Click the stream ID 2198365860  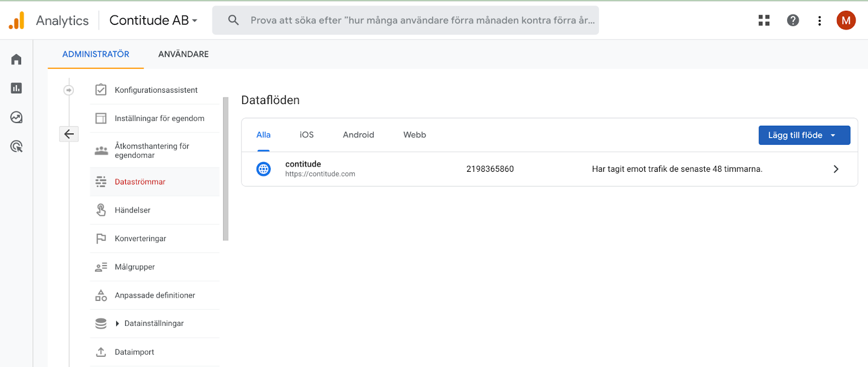(490, 169)
